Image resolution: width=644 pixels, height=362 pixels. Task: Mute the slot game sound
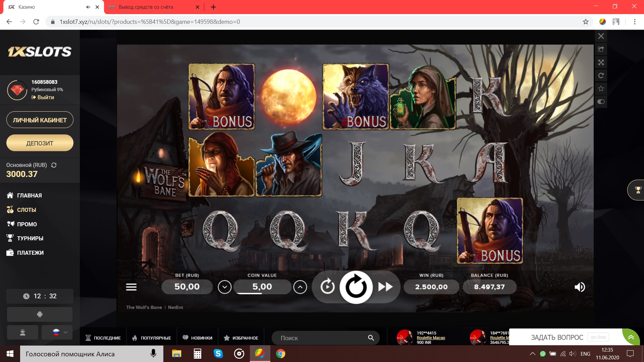click(x=580, y=287)
